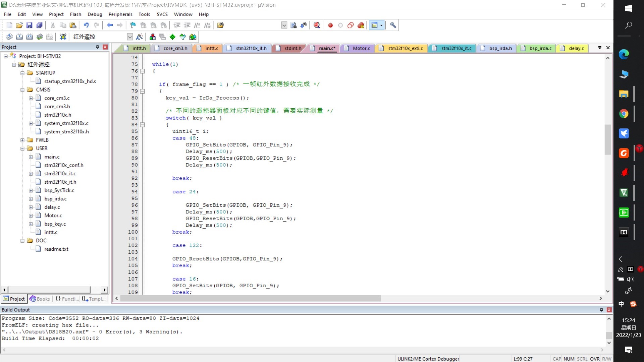
Task: Close the Build Output panel
Action: coord(609,310)
